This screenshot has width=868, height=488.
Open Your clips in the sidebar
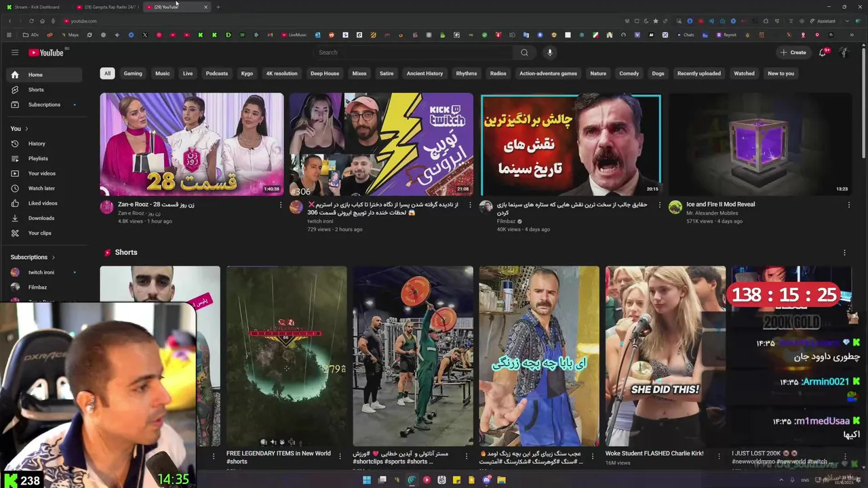tap(43, 233)
